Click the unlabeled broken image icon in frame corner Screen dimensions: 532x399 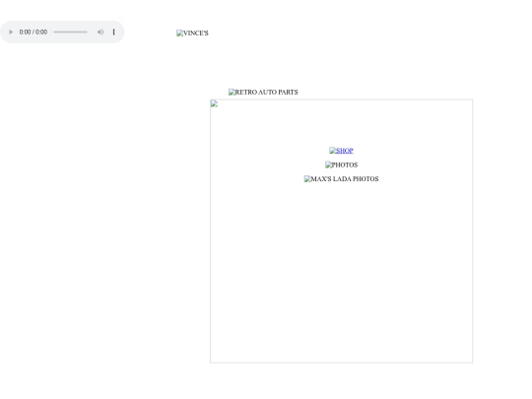coord(214,103)
